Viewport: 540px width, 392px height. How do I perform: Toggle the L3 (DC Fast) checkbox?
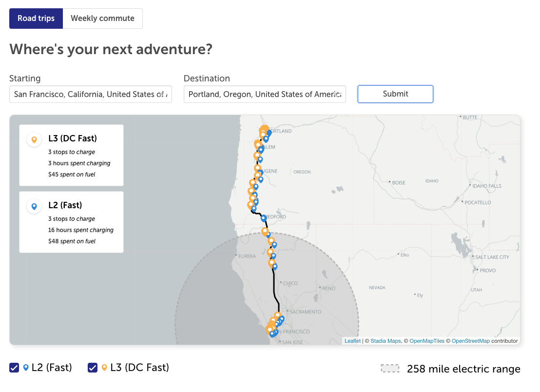(x=93, y=368)
